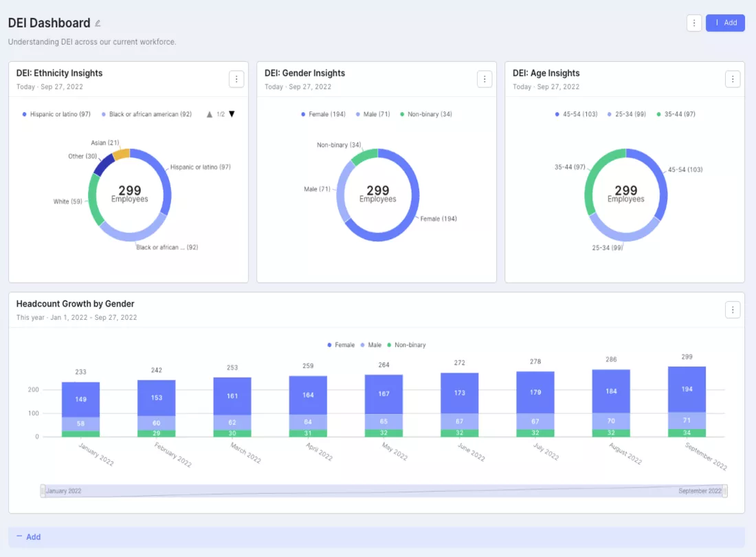Open Age Insights card options menu
756x557 pixels.
point(733,79)
